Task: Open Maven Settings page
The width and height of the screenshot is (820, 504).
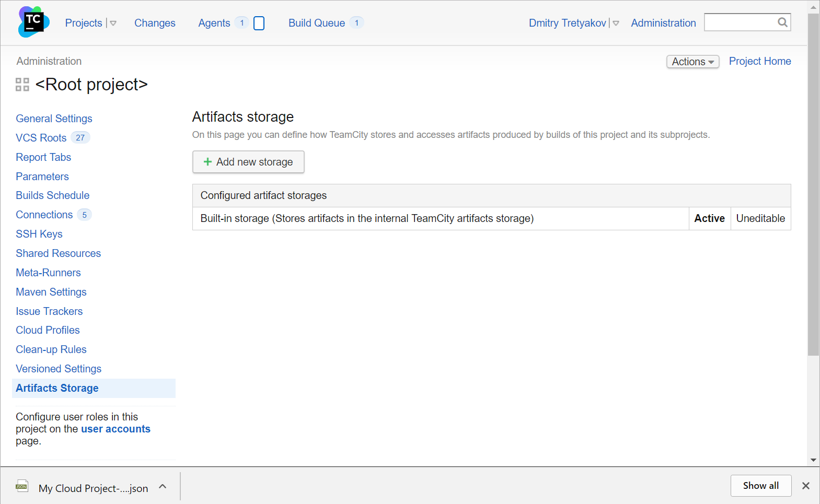Action: point(51,292)
